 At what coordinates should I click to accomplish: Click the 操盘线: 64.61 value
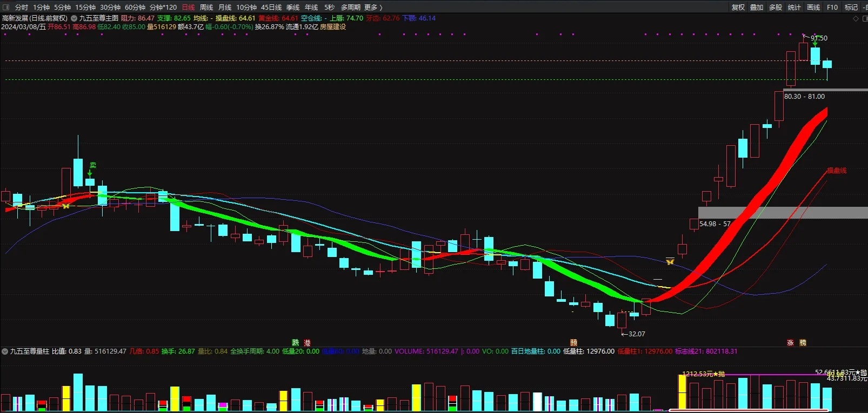(235, 18)
